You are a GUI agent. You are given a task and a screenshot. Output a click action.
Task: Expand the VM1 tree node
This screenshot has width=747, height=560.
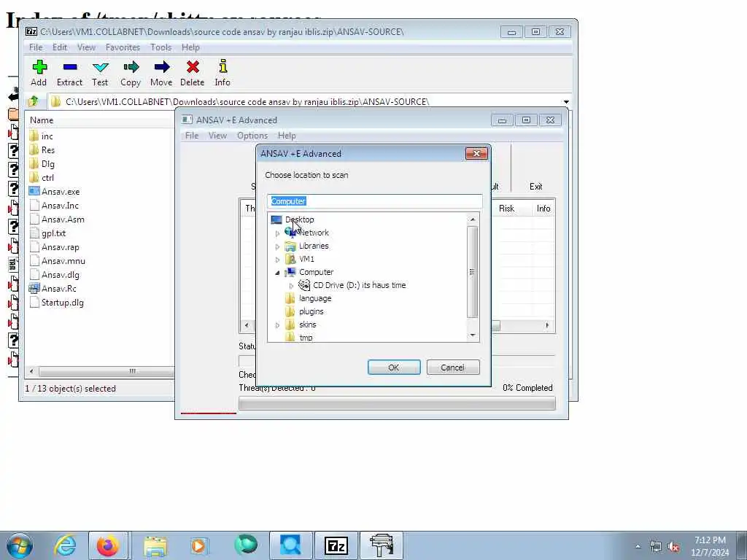(277, 260)
